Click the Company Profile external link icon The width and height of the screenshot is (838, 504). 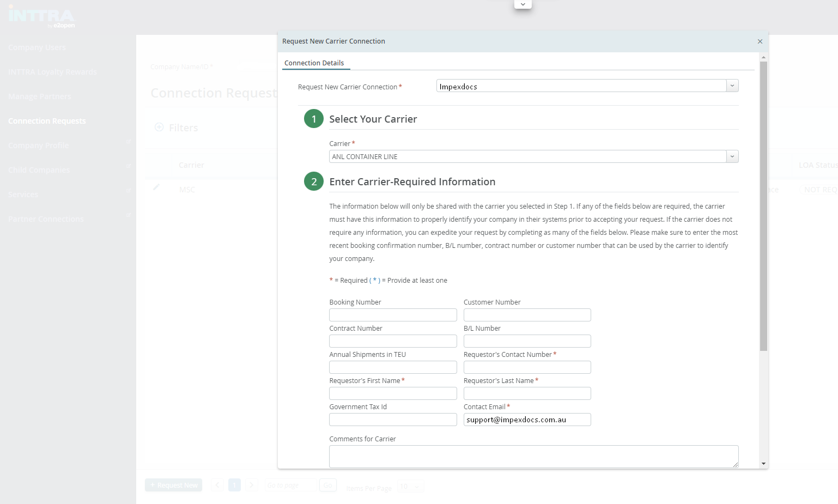pos(129,142)
